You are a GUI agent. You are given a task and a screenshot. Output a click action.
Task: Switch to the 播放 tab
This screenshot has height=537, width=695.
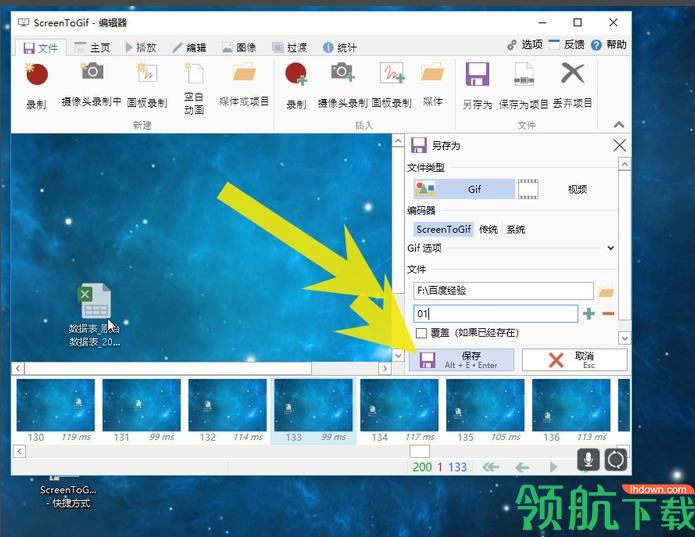point(141,47)
